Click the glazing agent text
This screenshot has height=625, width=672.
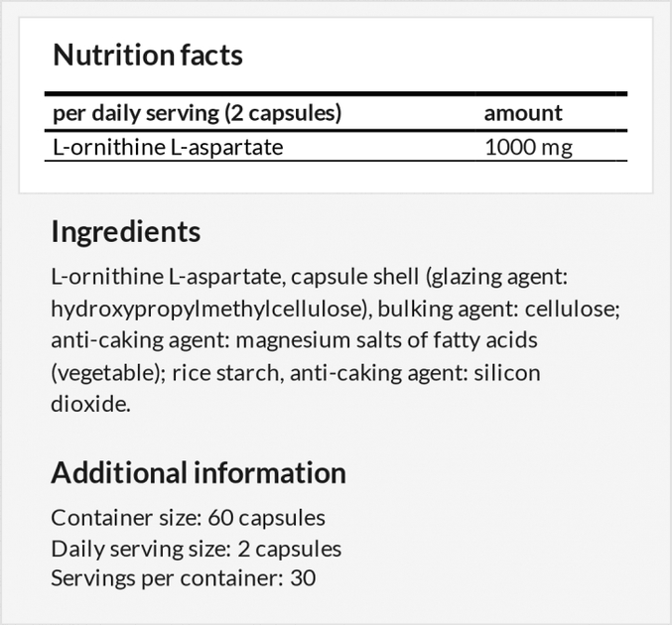[x=483, y=277]
